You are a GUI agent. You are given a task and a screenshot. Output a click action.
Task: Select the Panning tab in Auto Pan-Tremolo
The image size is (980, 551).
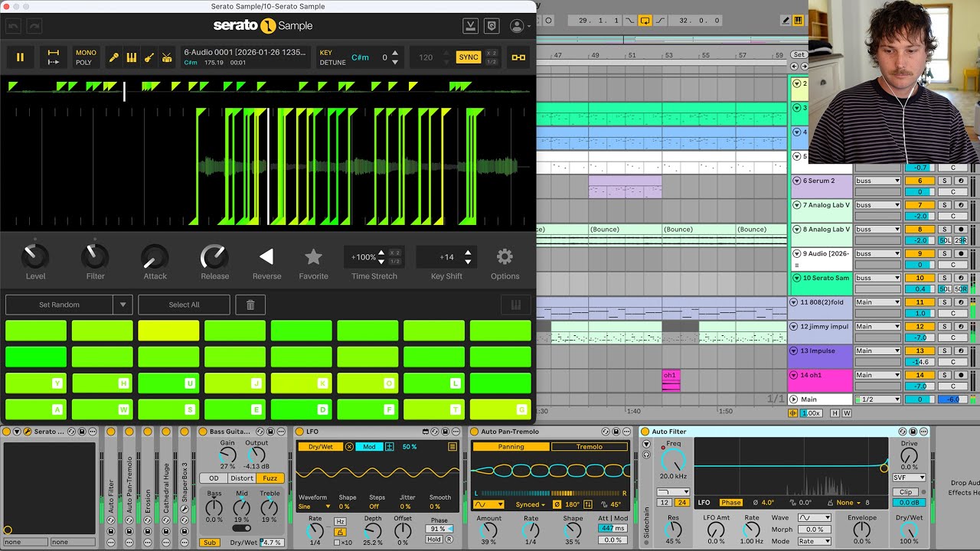coord(511,447)
